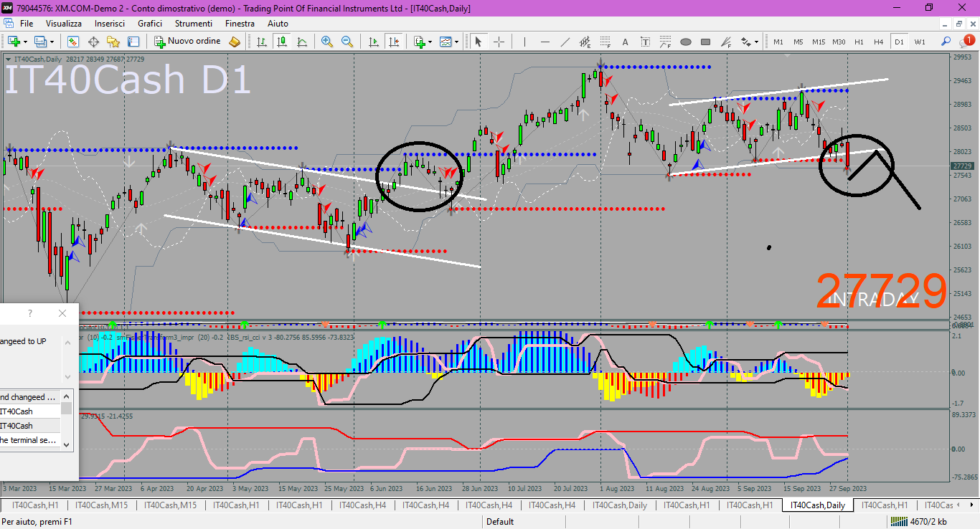The image size is (980, 529).
Task: Click the chart profiles icon
Action: tap(40, 42)
